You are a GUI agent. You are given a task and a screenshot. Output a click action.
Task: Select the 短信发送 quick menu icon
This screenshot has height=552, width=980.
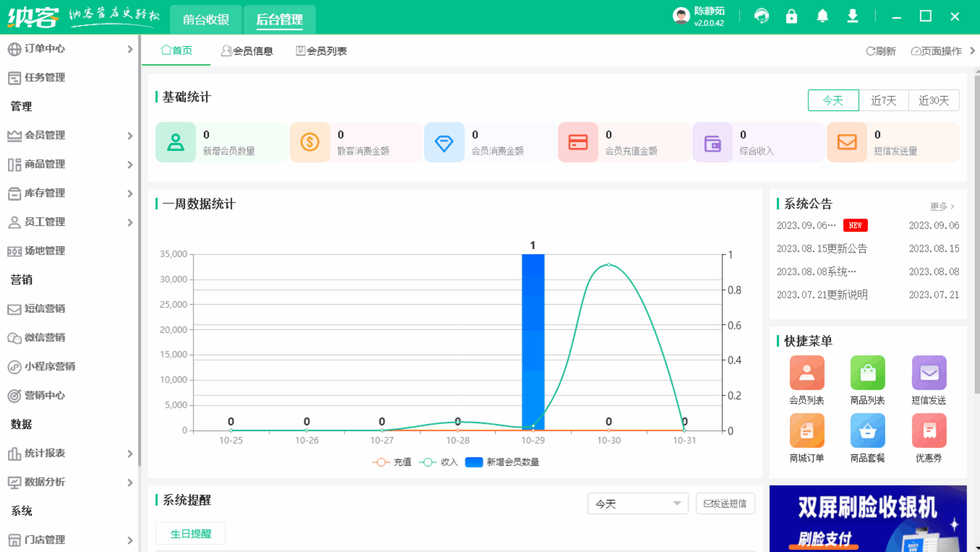point(929,373)
